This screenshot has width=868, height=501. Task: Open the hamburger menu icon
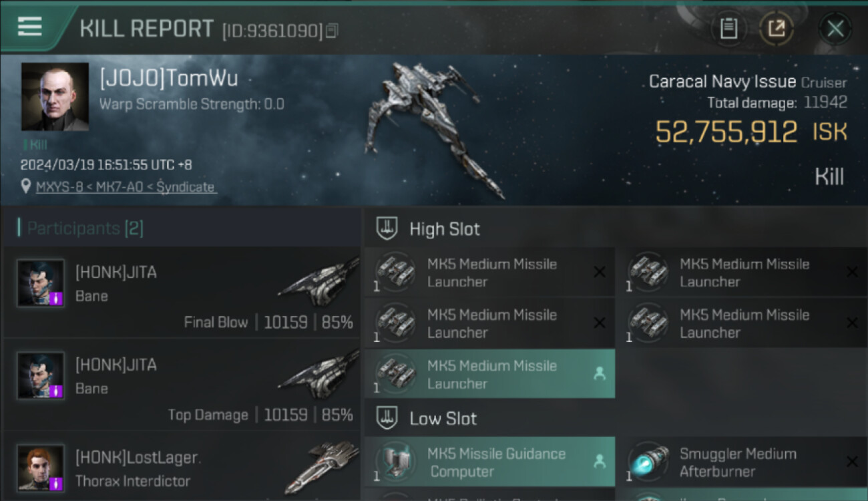coord(30,27)
